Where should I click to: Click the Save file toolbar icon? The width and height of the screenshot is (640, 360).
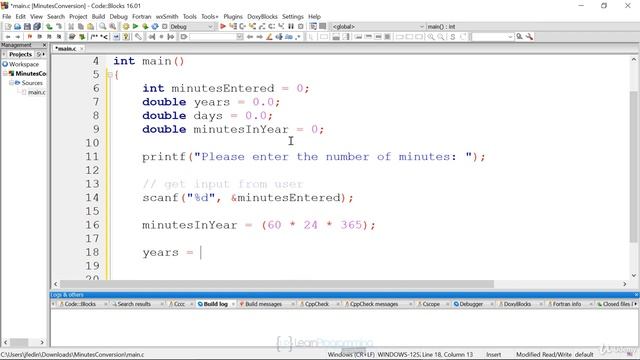[x=27, y=27]
